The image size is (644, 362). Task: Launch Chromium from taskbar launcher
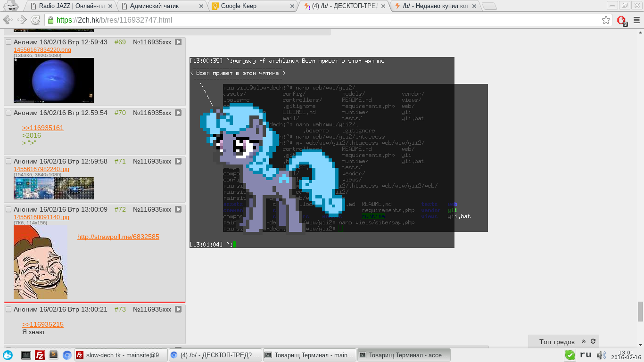(x=67, y=355)
